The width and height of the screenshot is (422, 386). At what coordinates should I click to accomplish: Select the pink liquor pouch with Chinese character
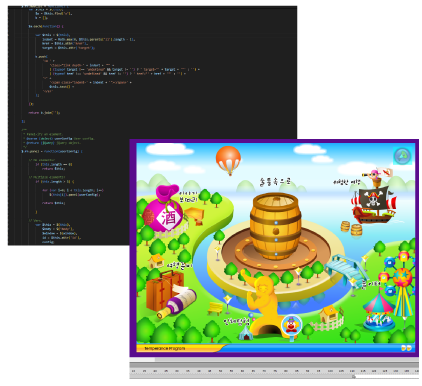coord(163,209)
